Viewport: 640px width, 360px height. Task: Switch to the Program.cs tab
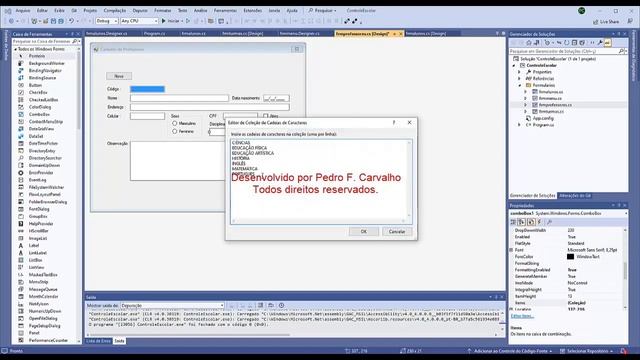154,33
